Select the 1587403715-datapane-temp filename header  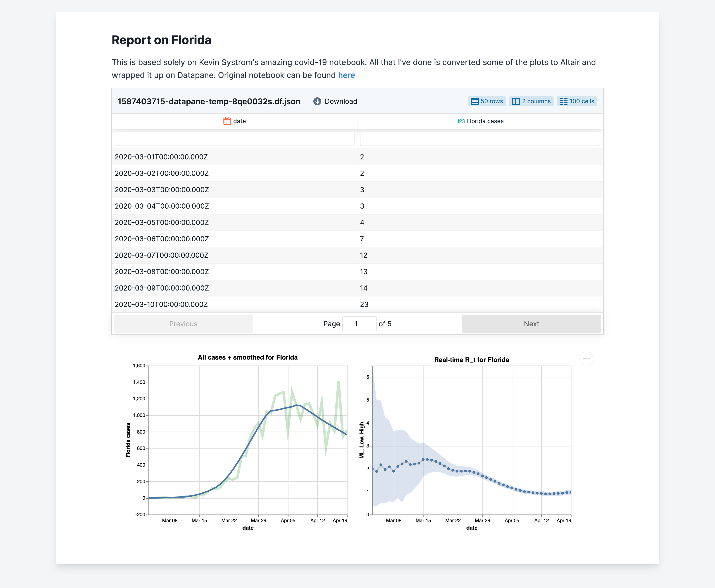[x=208, y=101]
